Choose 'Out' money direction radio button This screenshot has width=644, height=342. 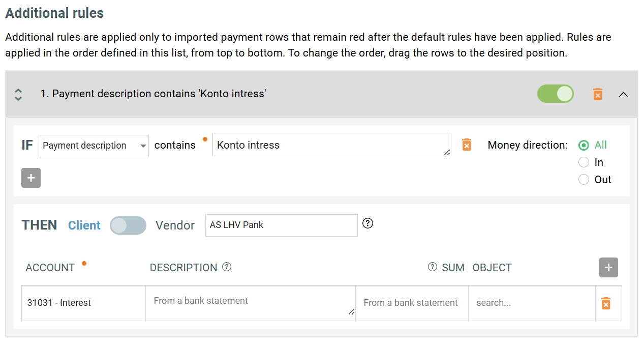pos(584,180)
